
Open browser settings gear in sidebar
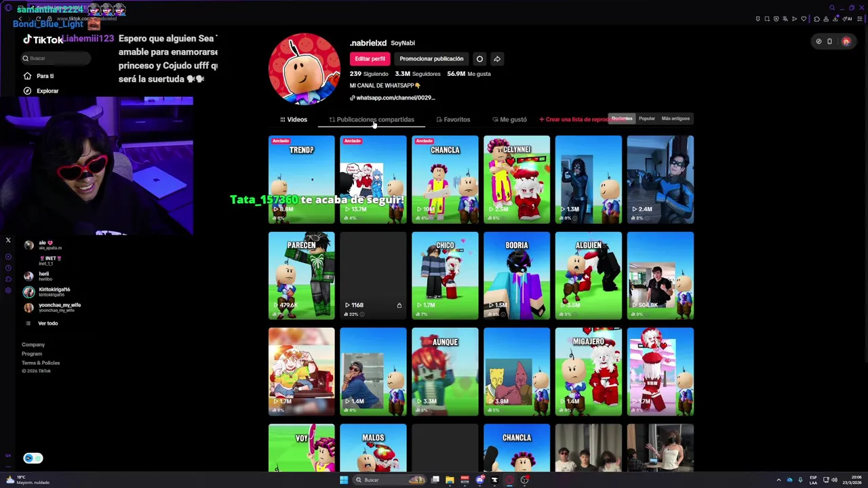pos(8,290)
